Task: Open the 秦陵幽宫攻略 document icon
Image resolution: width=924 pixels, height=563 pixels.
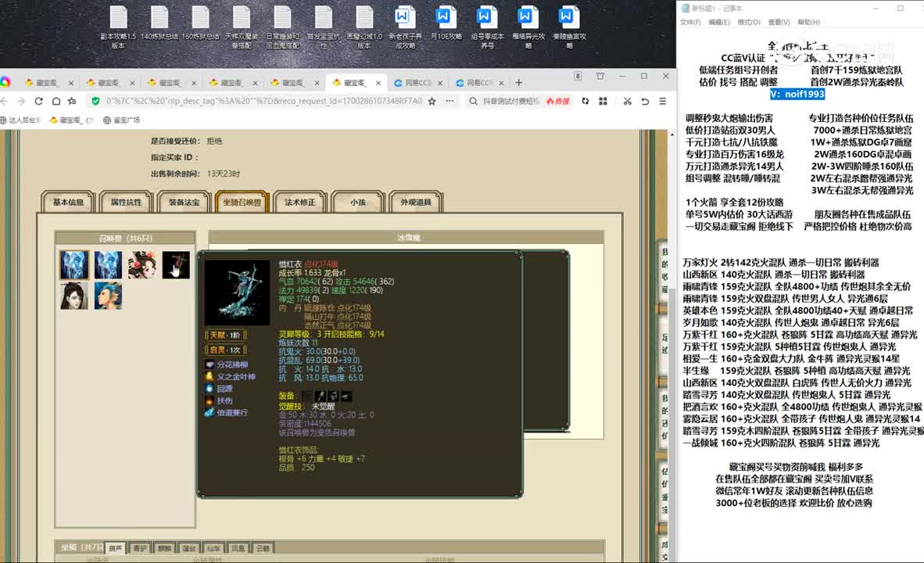Action: (x=569, y=27)
